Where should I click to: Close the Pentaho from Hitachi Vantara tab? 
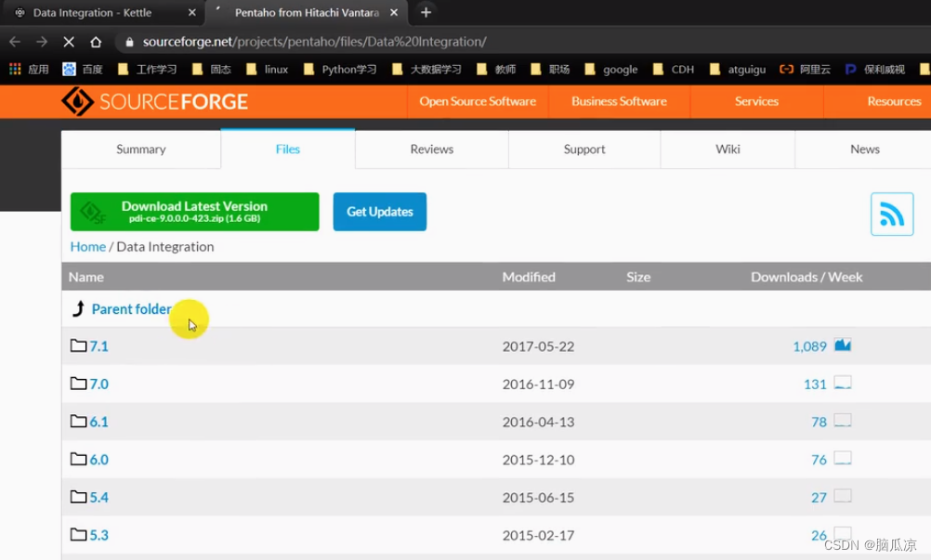394,12
